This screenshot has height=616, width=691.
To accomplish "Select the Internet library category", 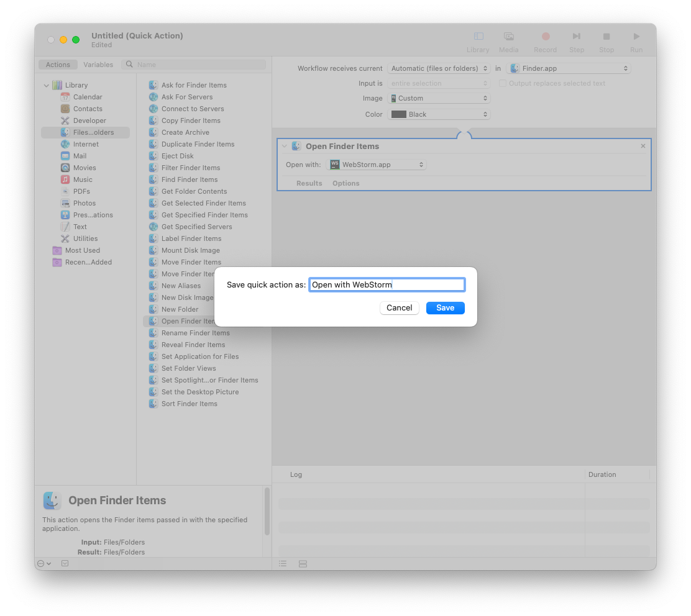I will click(x=86, y=144).
